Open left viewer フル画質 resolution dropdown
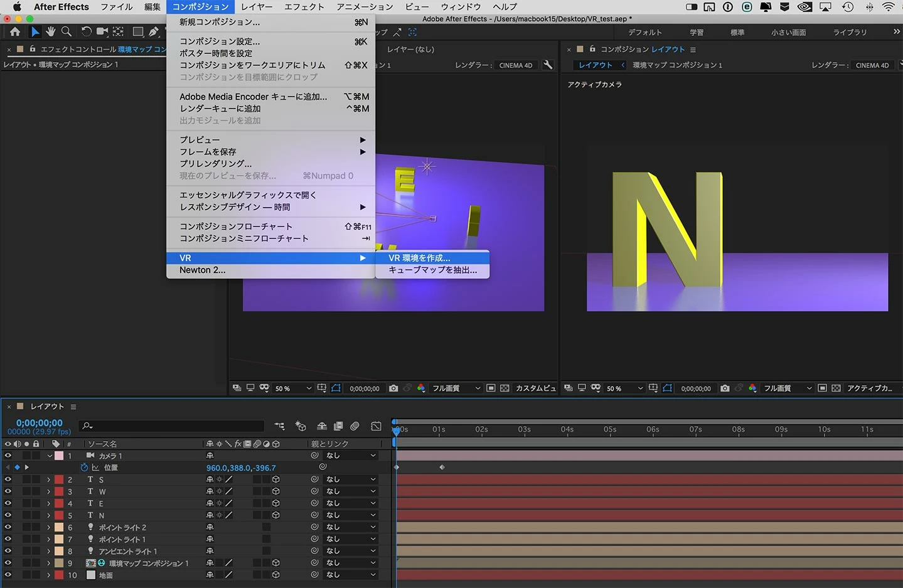 coord(456,388)
